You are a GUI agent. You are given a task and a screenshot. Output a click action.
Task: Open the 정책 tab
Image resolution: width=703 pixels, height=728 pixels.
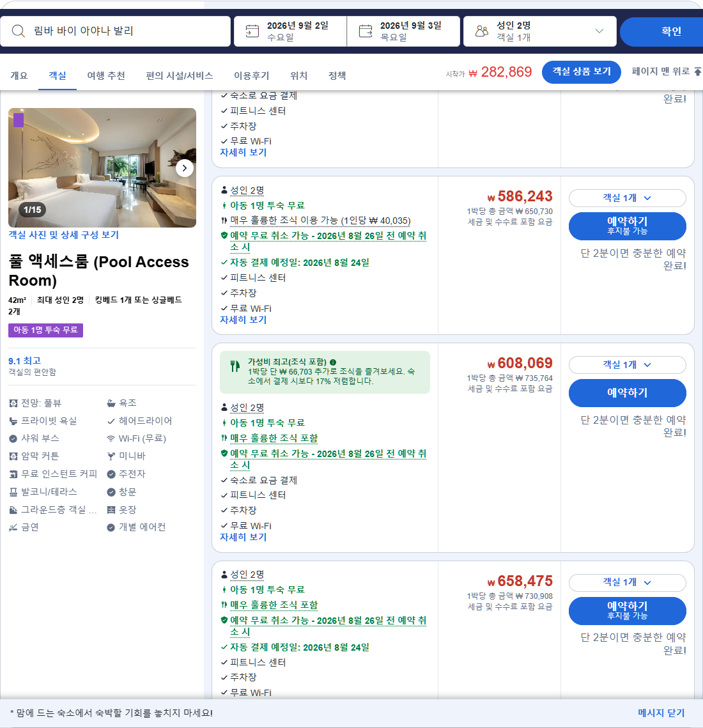[337, 75]
